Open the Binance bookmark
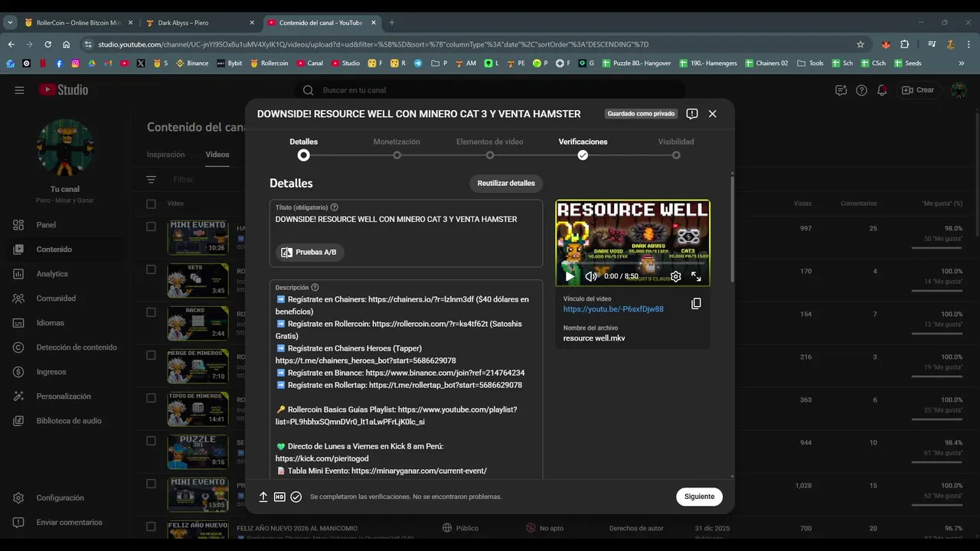Screen dimensions: 980x551 [x=192, y=64]
